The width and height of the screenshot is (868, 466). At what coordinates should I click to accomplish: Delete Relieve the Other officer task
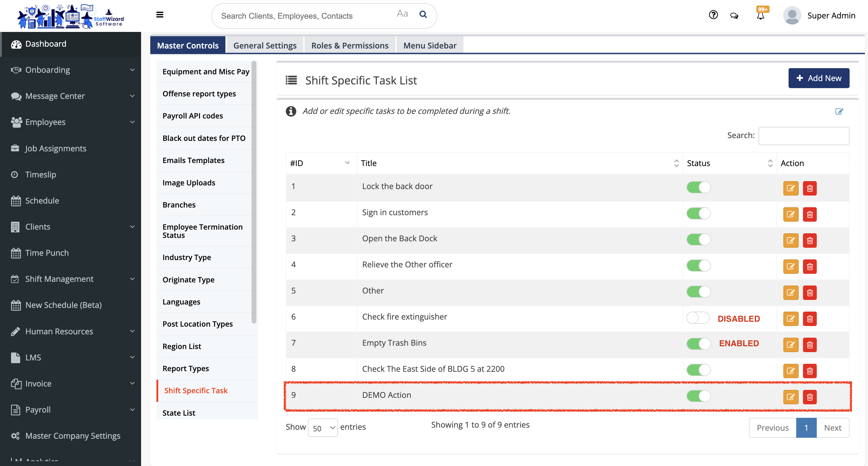(810, 266)
